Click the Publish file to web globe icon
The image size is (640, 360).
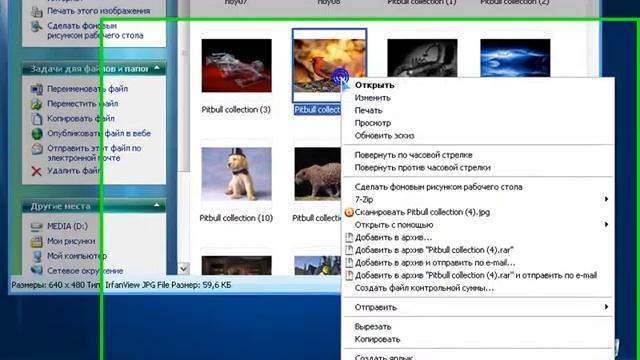pos(37,133)
